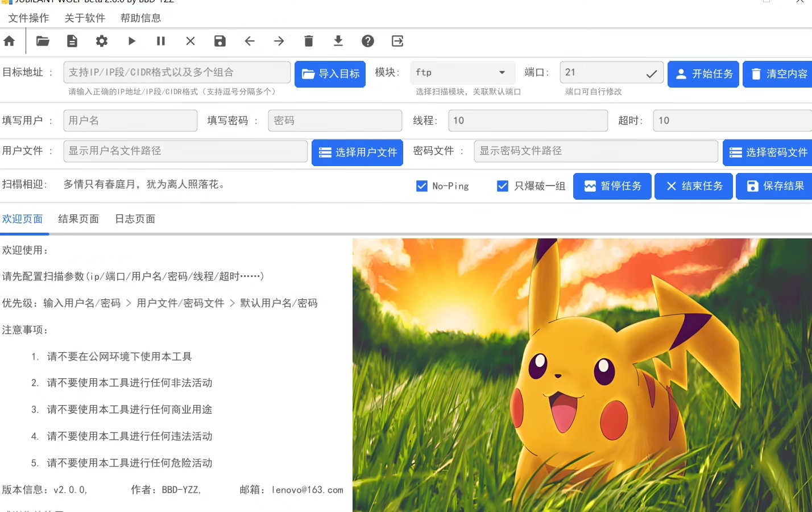Click the 暂停任务 button
This screenshot has height=512, width=812.
point(612,186)
